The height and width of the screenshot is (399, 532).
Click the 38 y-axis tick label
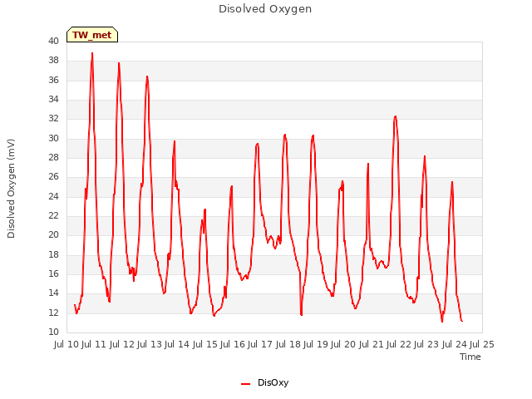click(53, 61)
